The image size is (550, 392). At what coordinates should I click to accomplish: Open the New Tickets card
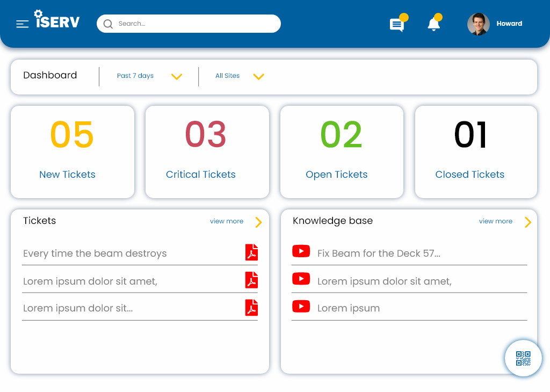pos(72,152)
